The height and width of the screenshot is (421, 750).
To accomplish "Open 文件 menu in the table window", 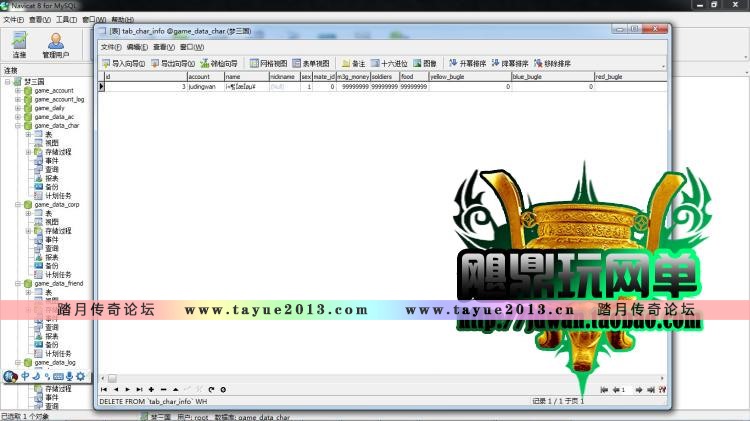I will (x=111, y=47).
